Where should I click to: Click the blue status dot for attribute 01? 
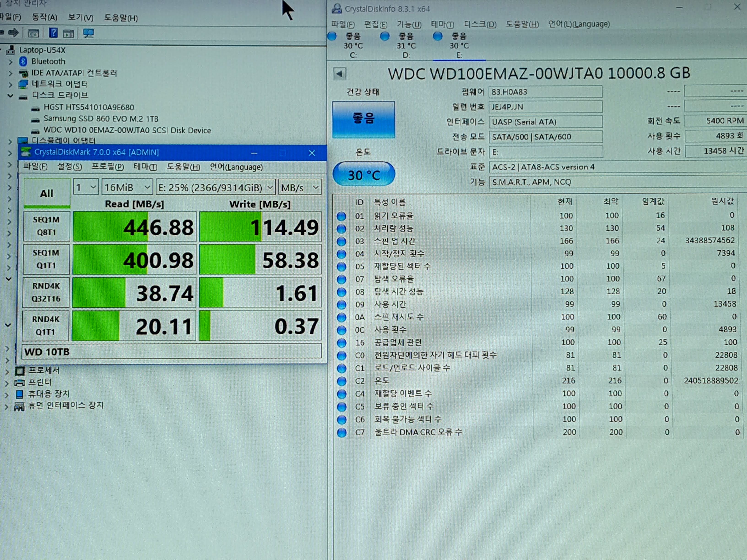tap(341, 216)
